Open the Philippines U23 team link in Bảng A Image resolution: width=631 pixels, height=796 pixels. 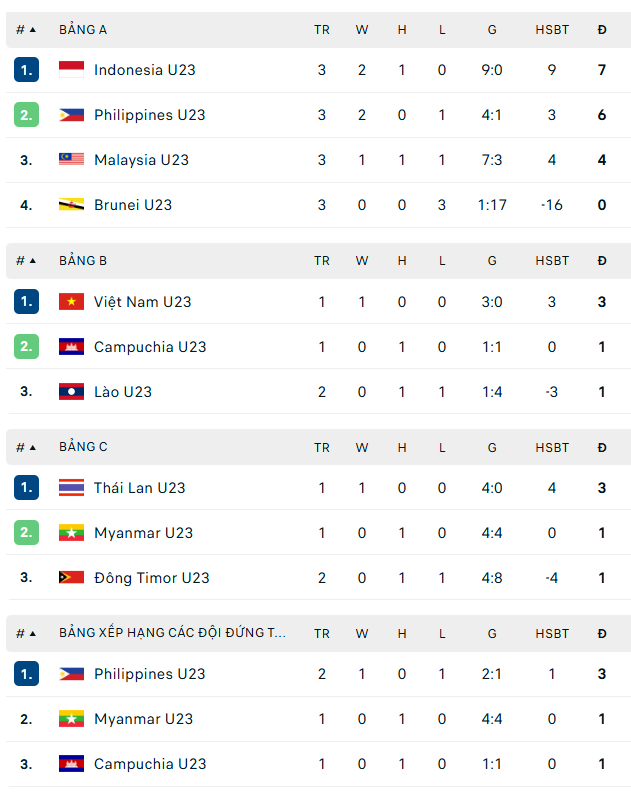pyautogui.click(x=149, y=115)
